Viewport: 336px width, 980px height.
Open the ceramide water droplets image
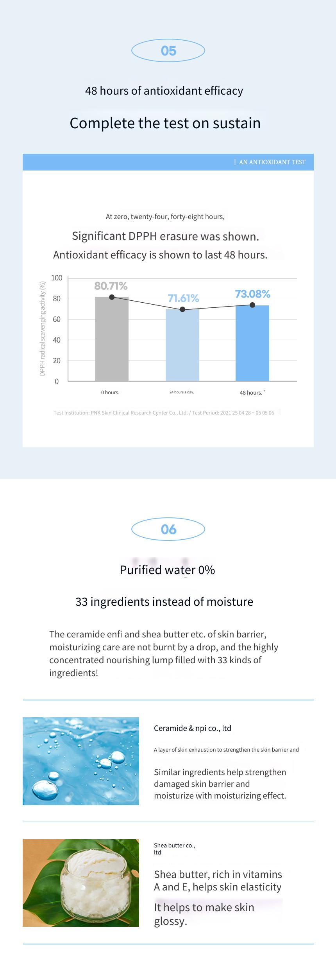(81, 761)
